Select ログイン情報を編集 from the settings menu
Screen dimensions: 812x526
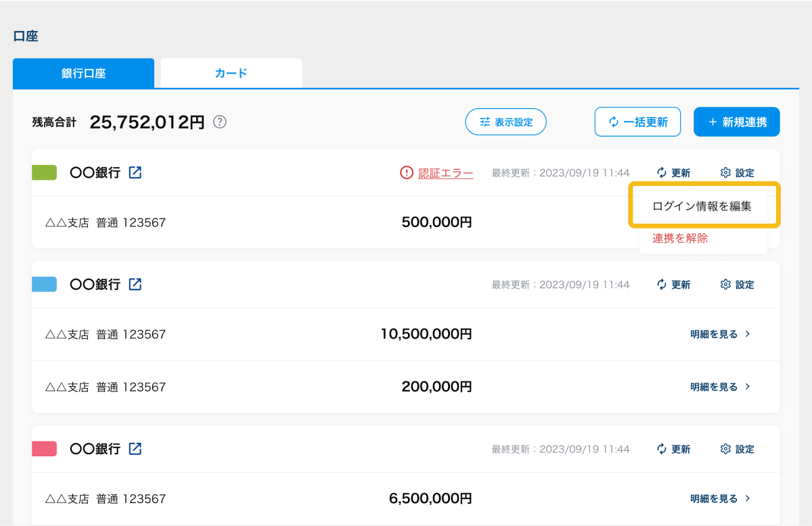pyautogui.click(x=702, y=206)
